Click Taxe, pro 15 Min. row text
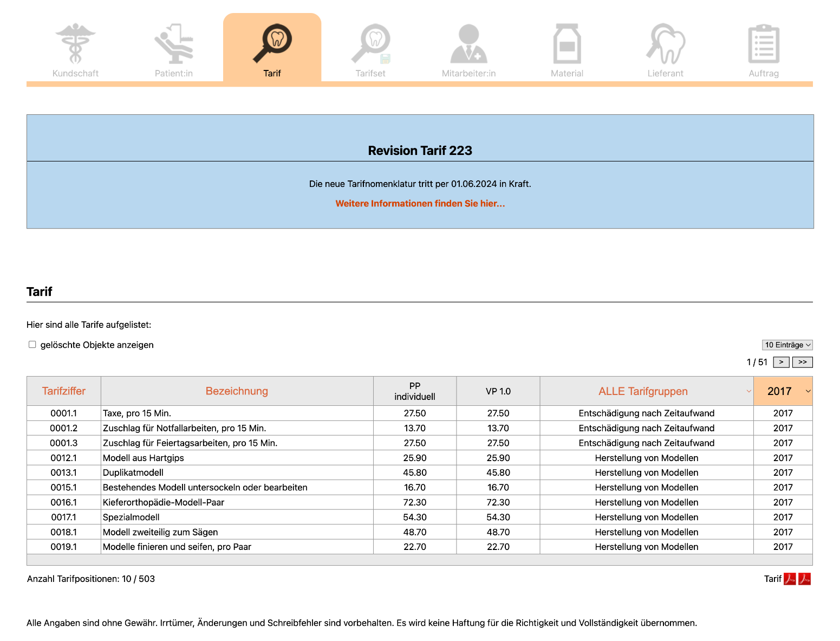840x641 pixels. [x=137, y=413]
